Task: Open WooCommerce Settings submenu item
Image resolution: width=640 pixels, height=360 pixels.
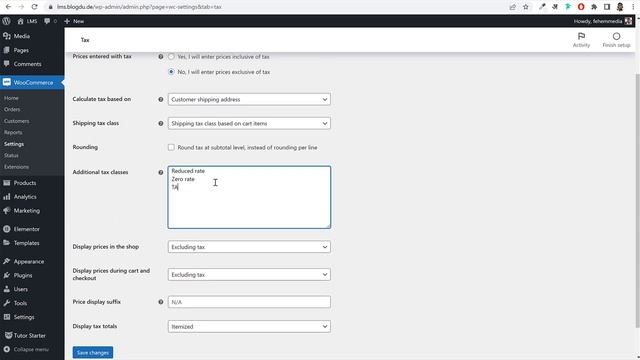Action: click(x=14, y=144)
